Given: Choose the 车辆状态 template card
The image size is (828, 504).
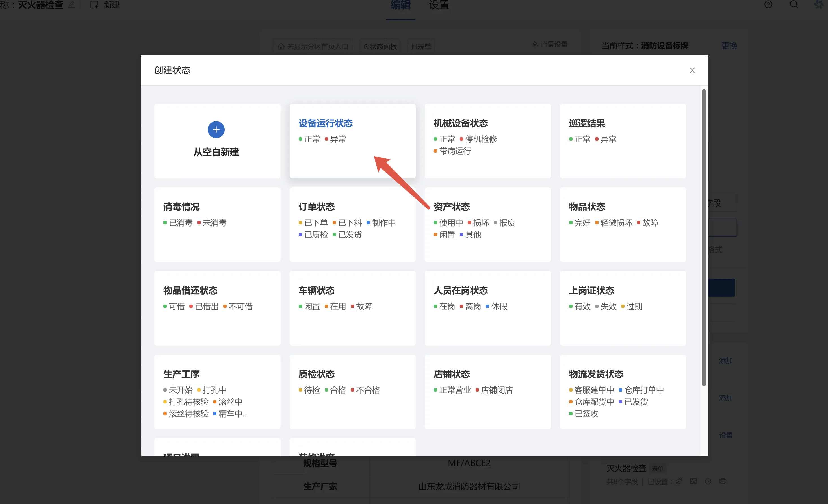Looking at the screenshot, I should tap(352, 308).
